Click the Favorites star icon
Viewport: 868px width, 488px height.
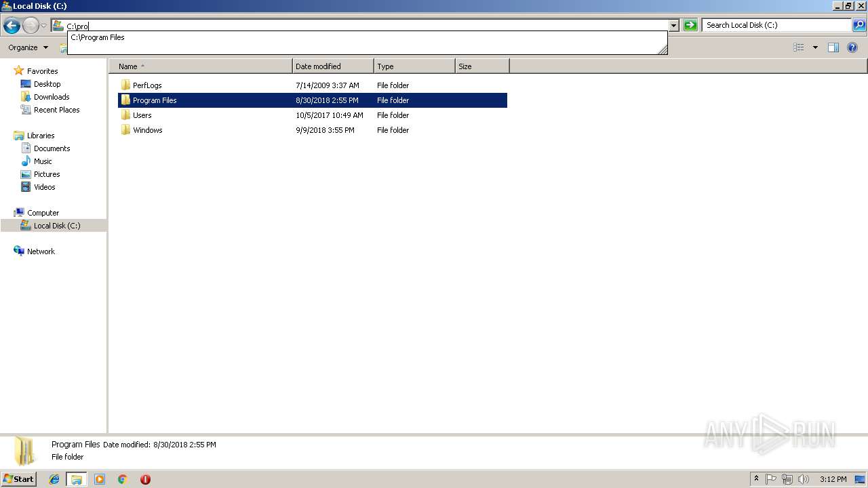pyautogui.click(x=19, y=70)
